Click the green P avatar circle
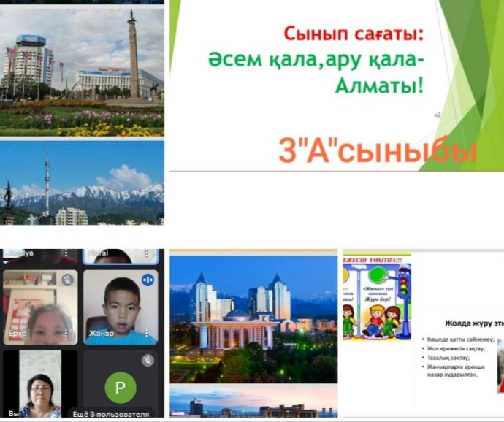 (x=120, y=387)
